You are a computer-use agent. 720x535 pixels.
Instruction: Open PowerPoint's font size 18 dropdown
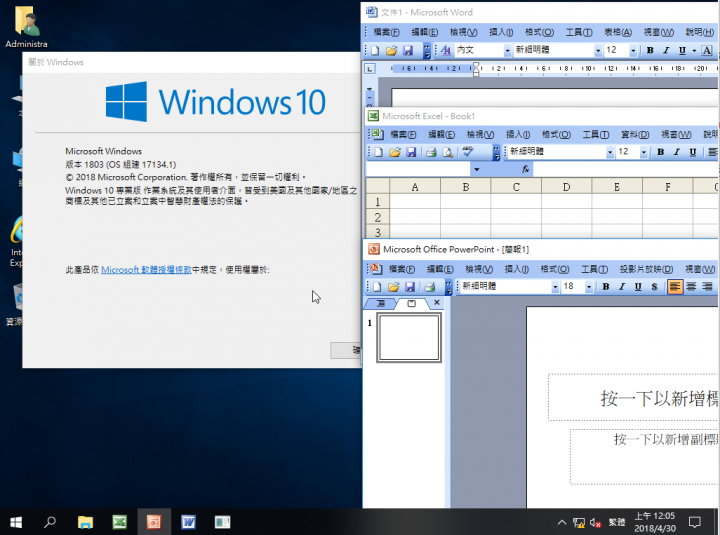(589, 287)
